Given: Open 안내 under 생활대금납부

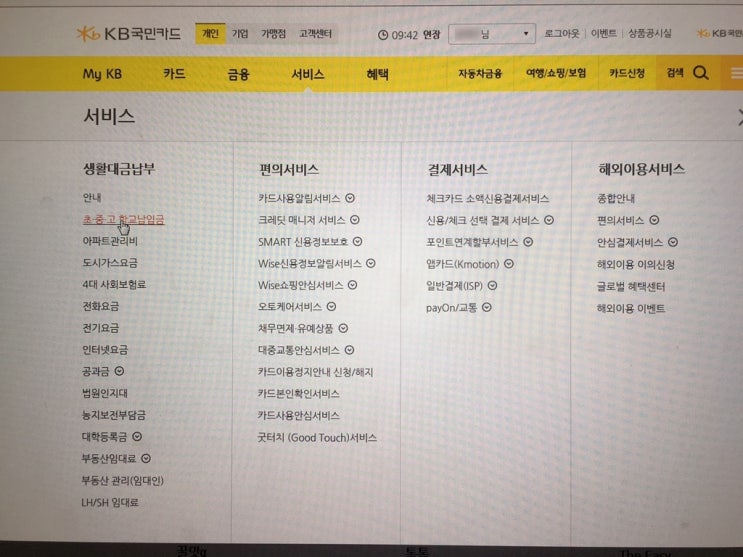Looking at the screenshot, I should 92,197.
